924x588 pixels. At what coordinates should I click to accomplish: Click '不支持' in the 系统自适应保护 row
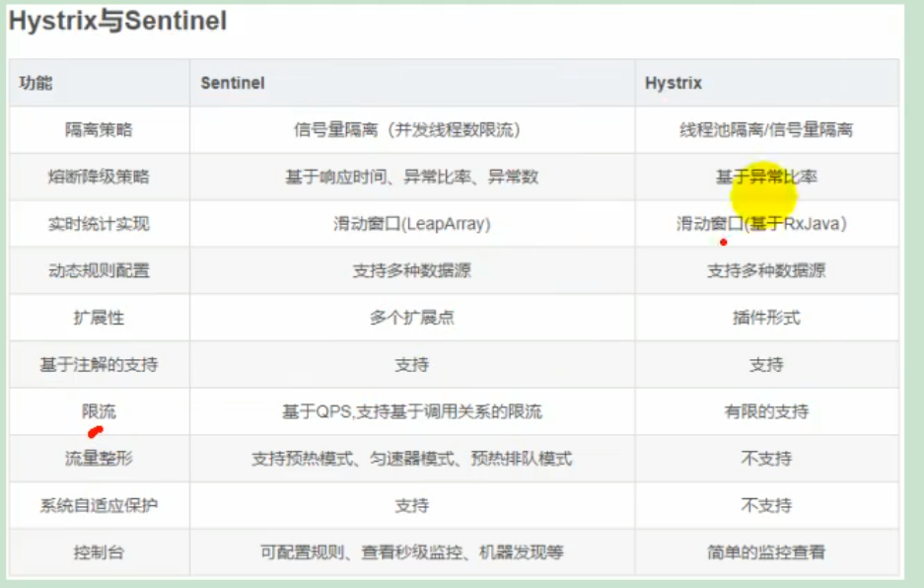pos(766,505)
